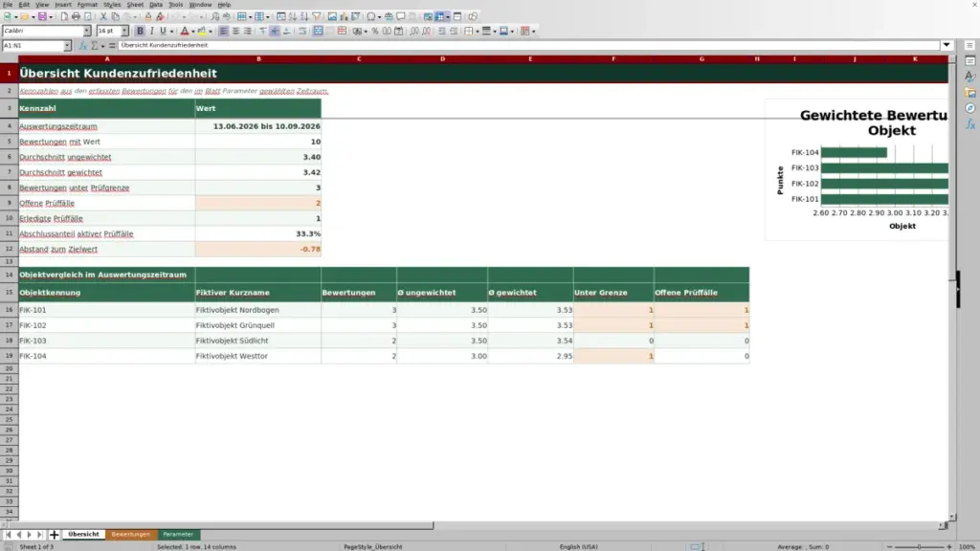The image size is (980, 551).
Task: Click the Insert Image icon
Action: pos(332,17)
